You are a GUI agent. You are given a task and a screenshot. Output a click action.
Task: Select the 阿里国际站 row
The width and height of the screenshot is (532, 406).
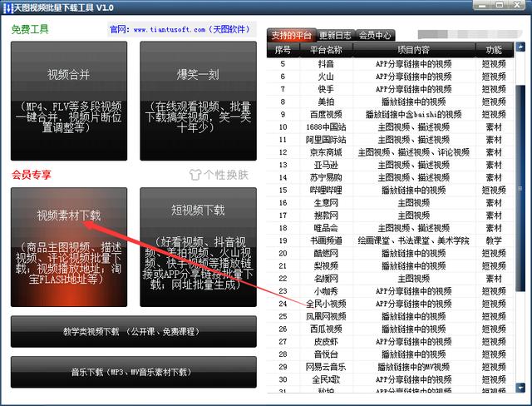[391, 140]
